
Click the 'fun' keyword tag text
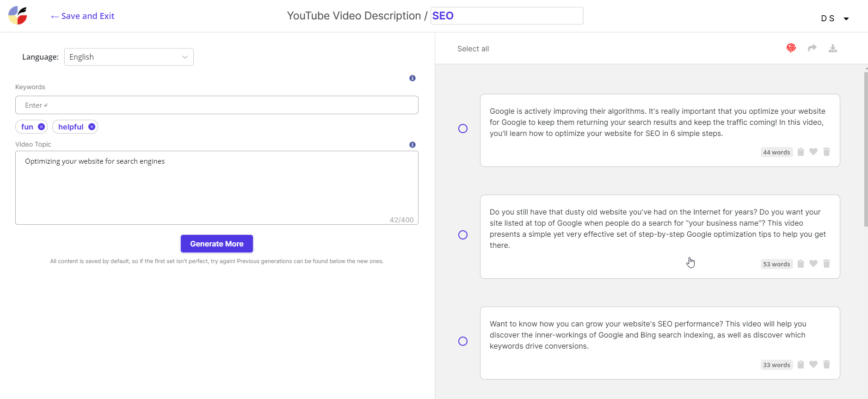coord(27,127)
